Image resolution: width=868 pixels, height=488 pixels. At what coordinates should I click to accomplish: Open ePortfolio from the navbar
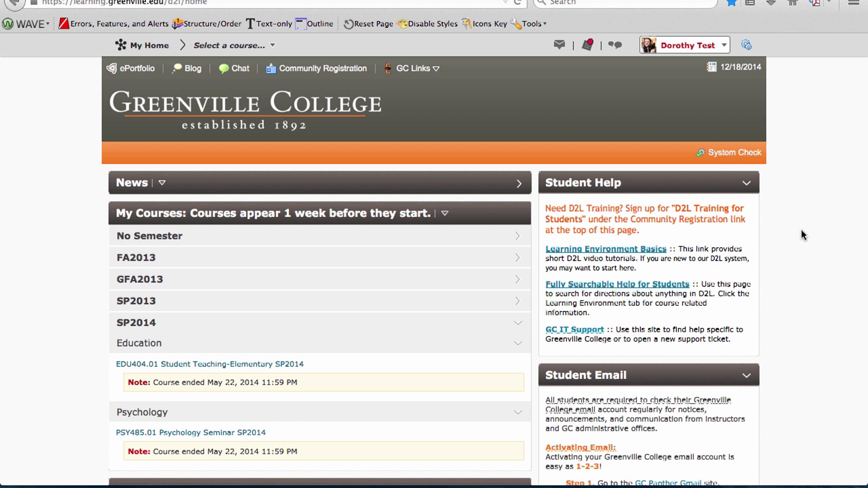pos(131,68)
